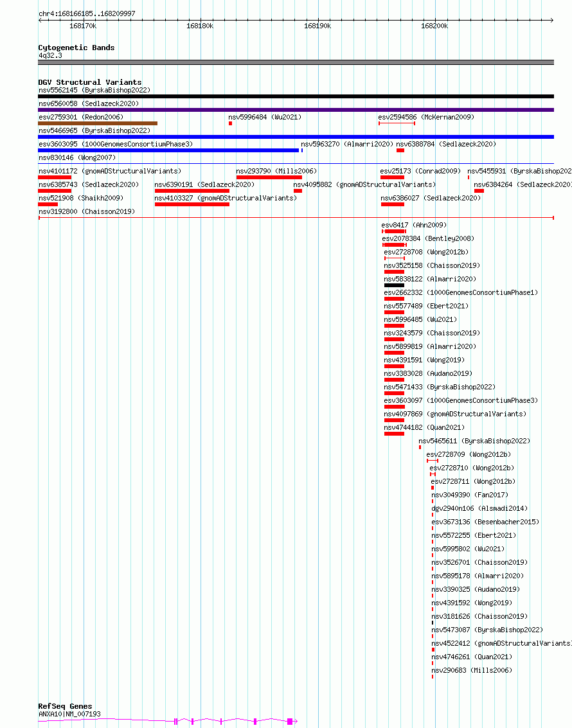572x728 pixels.
Task: Select nsv6385743 (Sedlazeck2020) variant
Action: [89, 184]
